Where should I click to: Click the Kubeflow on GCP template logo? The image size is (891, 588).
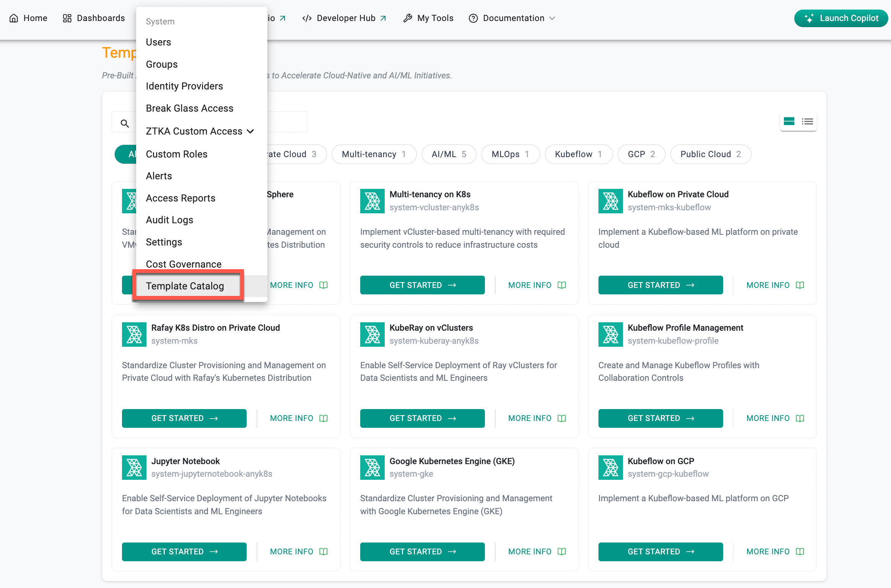pos(610,468)
